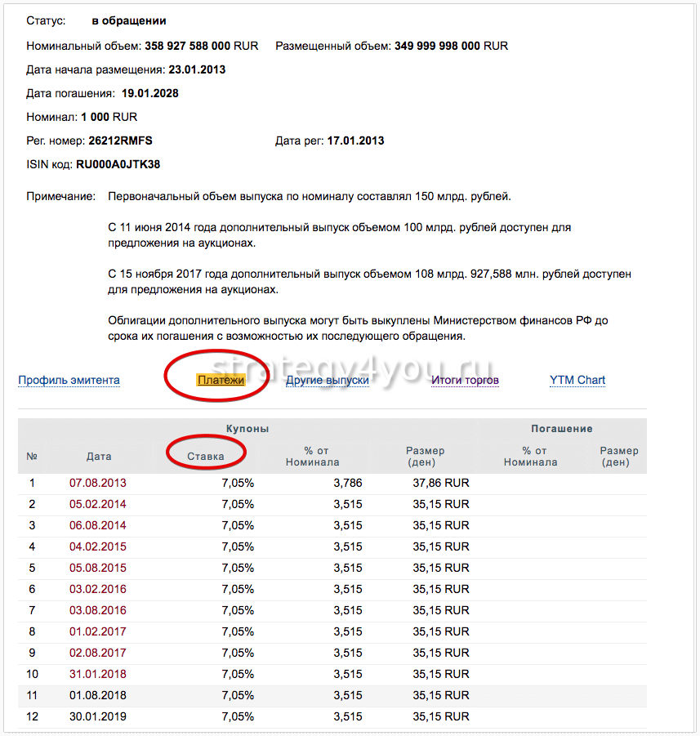Select the coupon date 01.02.2017
This screenshot has height=736, width=700.
pyautogui.click(x=98, y=631)
